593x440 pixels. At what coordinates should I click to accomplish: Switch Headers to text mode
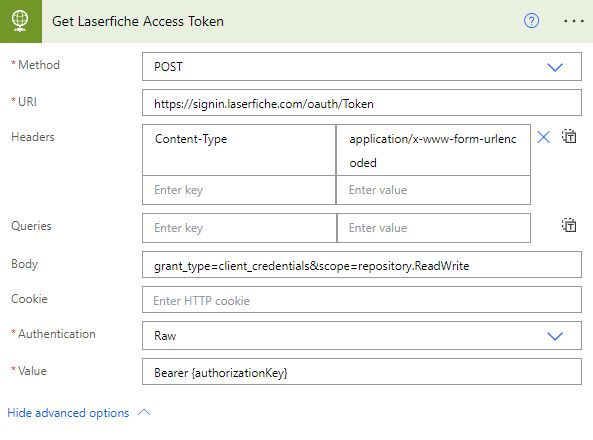(x=569, y=136)
